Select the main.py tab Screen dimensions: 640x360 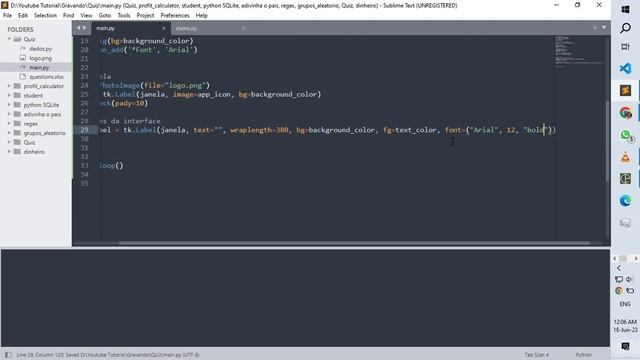tap(130, 28)
